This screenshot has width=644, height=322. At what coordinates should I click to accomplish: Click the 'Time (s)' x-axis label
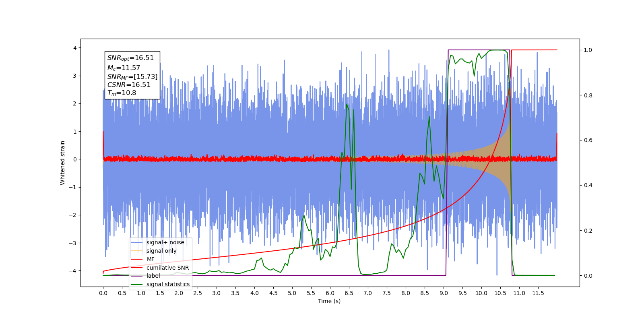329,301
